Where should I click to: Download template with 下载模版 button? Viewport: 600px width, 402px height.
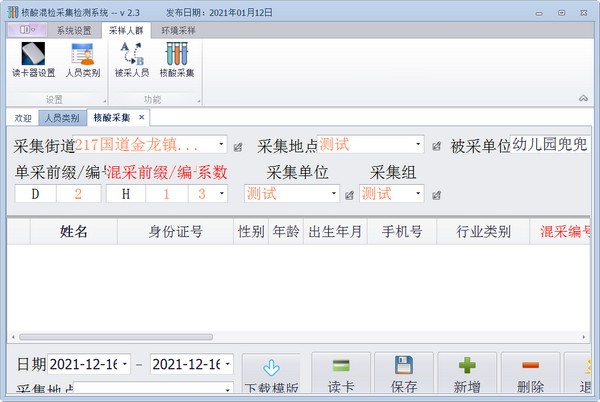pyautogui.click(x=270, y=375)
